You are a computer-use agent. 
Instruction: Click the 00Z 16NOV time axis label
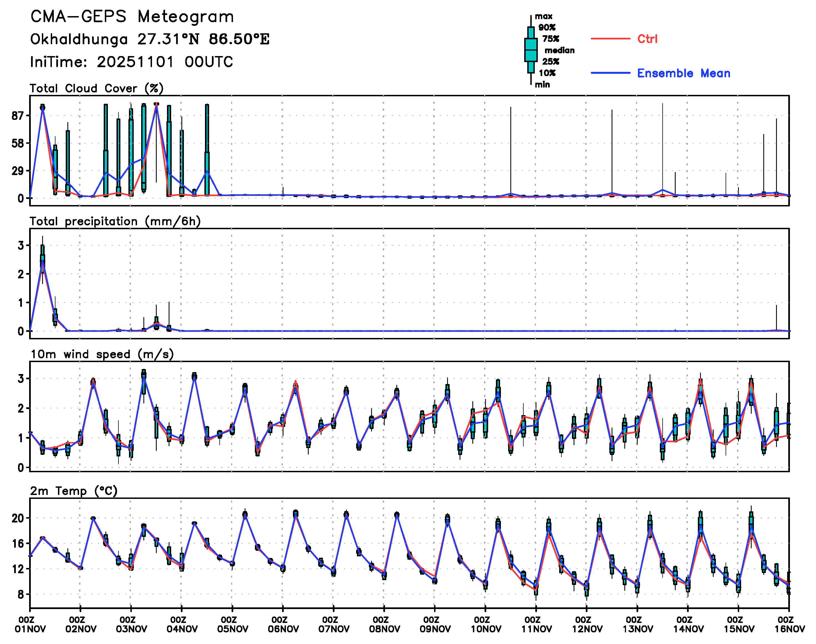[789, 624]
